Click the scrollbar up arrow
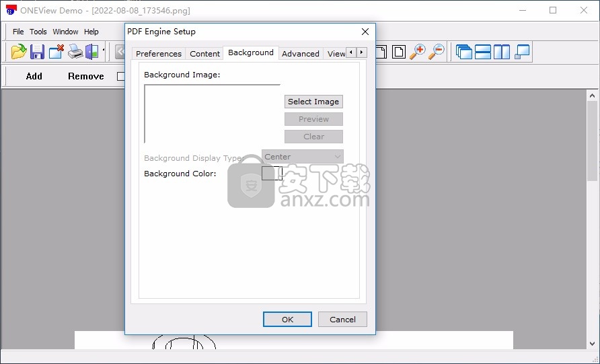This screenshot has width=600, height=364. point(592,96)
